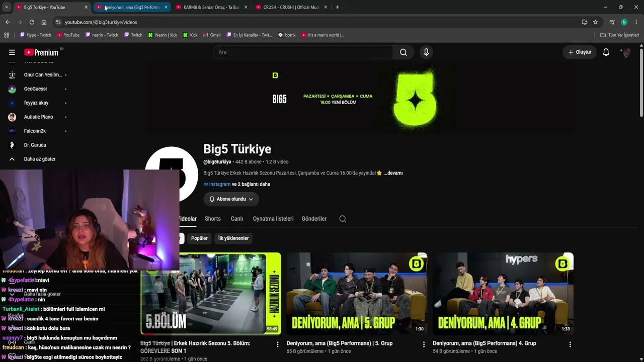This screenshot has height=362, width=644.
Task: Go to YouTube Premium home logo
Action: (x=41, y=52)
